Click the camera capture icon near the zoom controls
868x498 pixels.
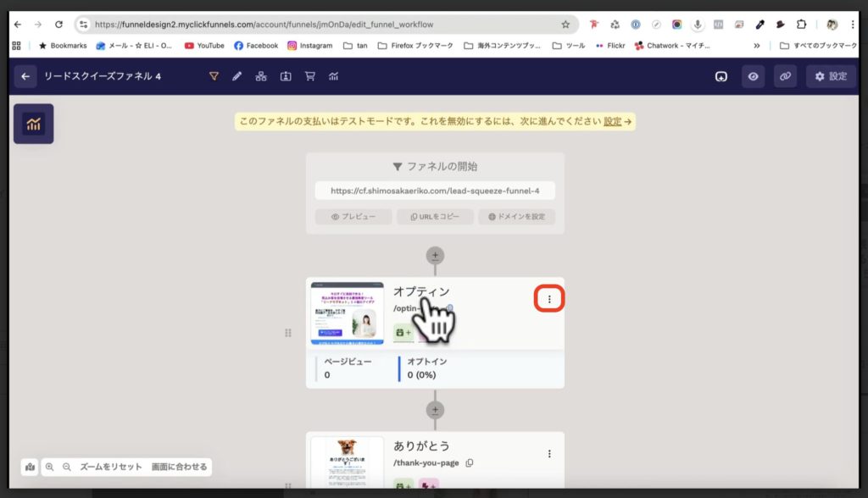click(31, 467)
